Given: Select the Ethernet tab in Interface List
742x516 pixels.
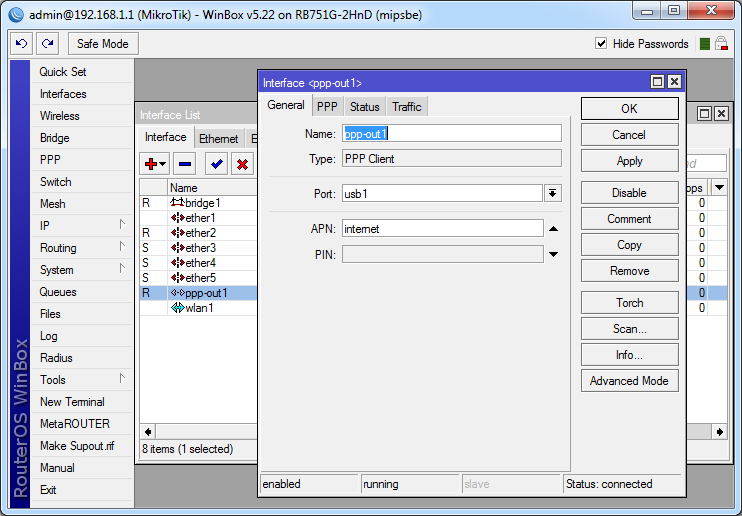Looking at the screenshot, I should 218,139.
